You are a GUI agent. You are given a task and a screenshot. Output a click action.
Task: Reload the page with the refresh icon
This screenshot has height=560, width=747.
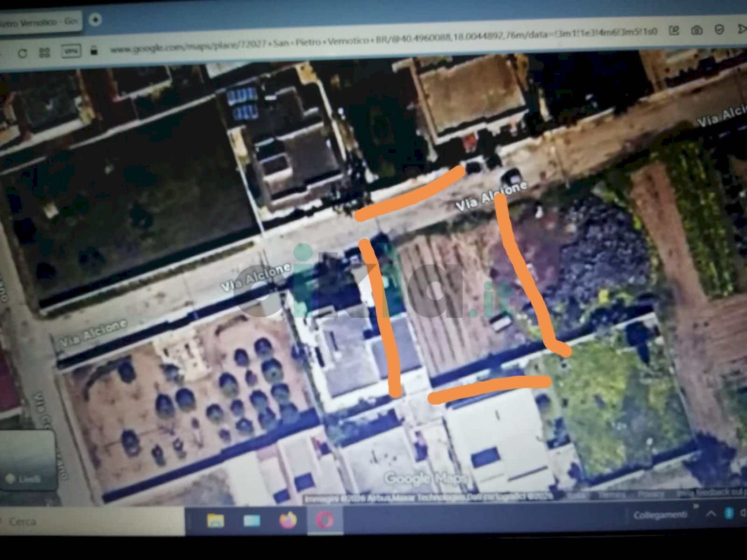tap(22, 53)
